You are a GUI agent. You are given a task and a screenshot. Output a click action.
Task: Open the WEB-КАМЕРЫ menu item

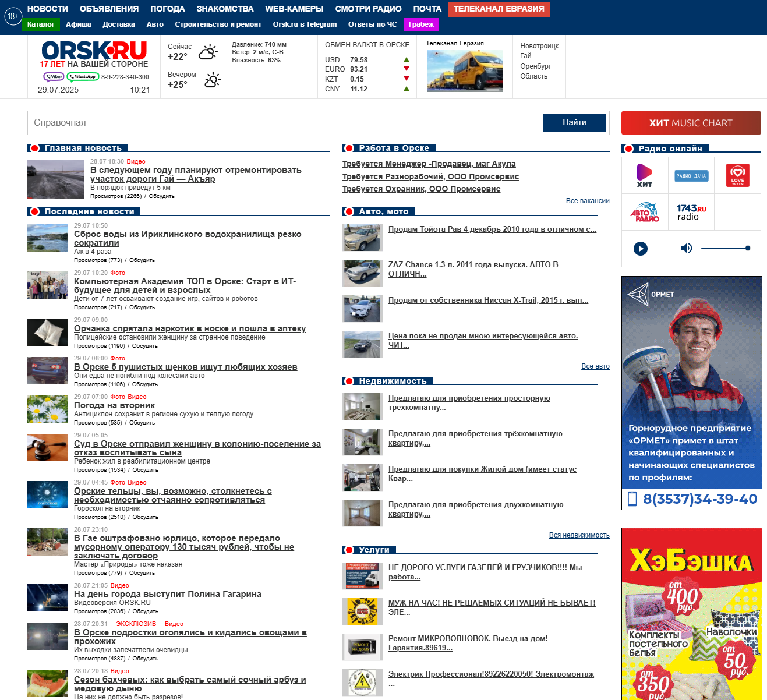[294, 9]
